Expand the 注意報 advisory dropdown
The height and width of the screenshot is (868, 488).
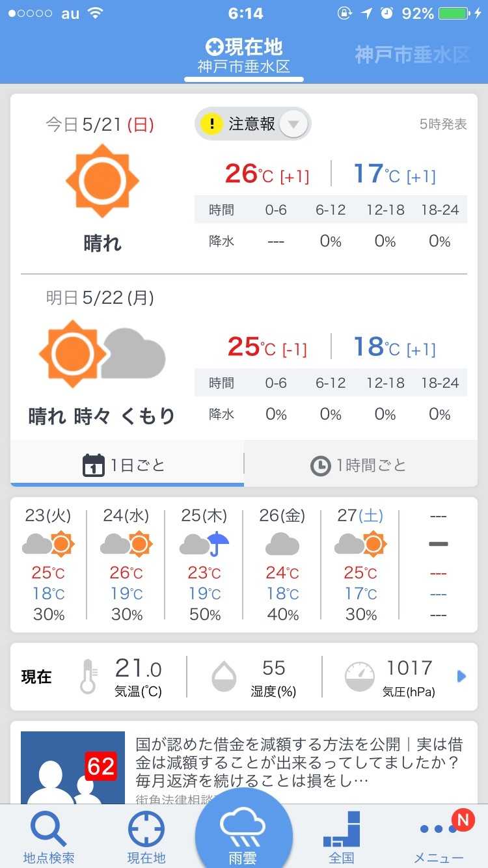click(x=293, y=124)
